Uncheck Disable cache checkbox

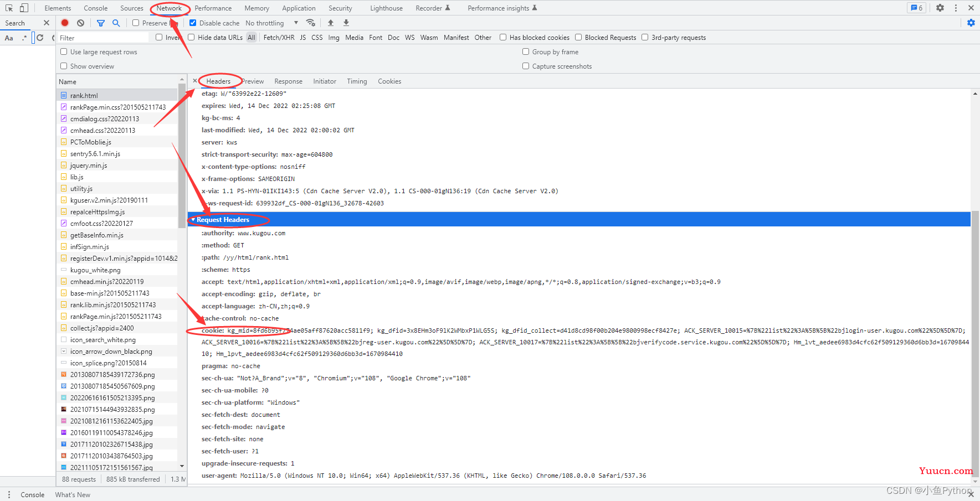point(193,23)
